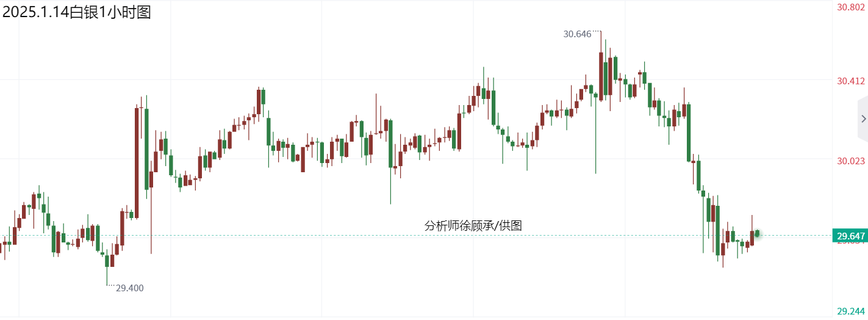Viewport: 868px width, 320px height.
Task: Click the 30.412 price axis label
Action: (x=851, y=81)
